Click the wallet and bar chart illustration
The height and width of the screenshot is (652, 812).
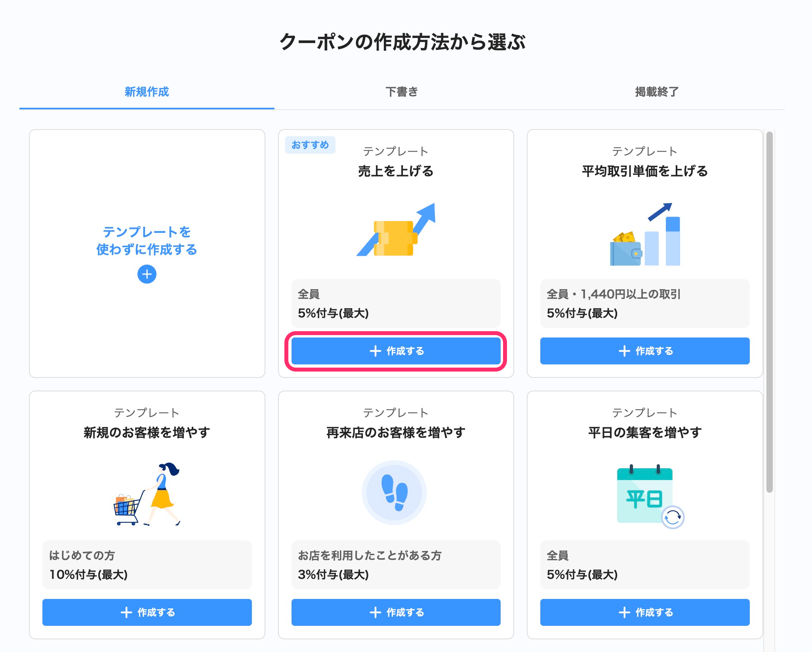pos(645,234)
